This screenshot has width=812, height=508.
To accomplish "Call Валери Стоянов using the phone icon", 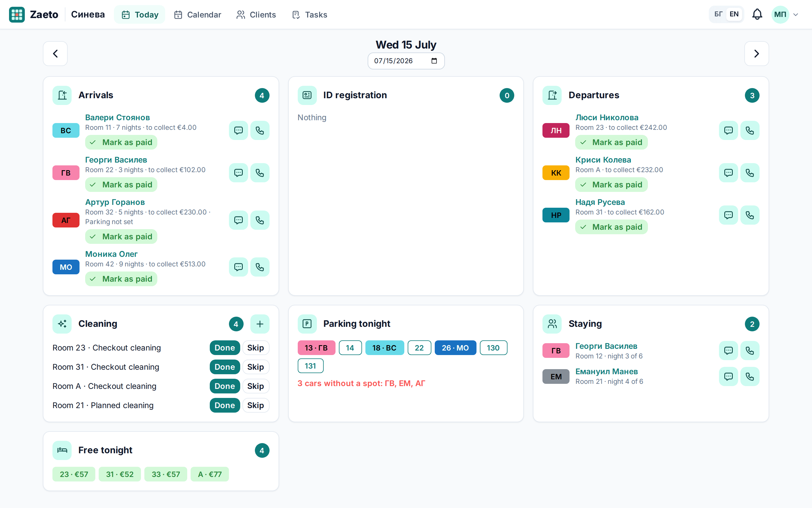I will [x=260, y=130].
